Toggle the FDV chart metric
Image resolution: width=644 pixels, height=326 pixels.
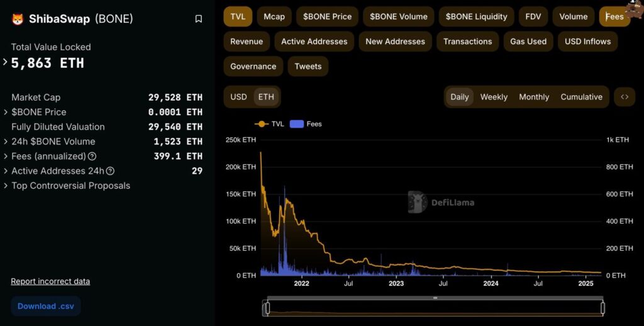533,17
